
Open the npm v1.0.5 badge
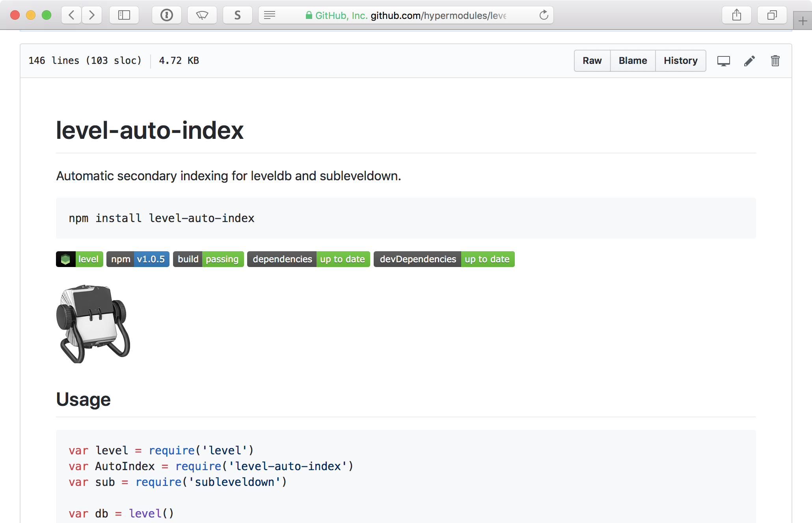[138, 259]
